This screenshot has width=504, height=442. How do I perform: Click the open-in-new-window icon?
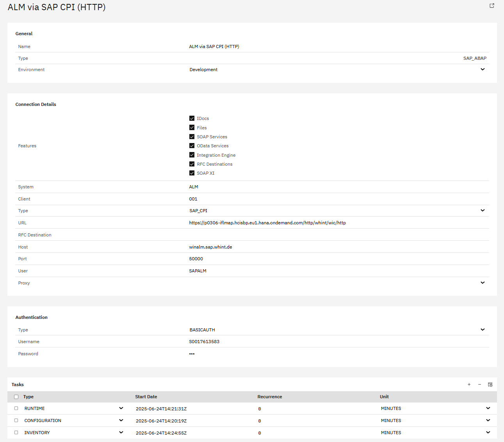click(x=492, y=5)
